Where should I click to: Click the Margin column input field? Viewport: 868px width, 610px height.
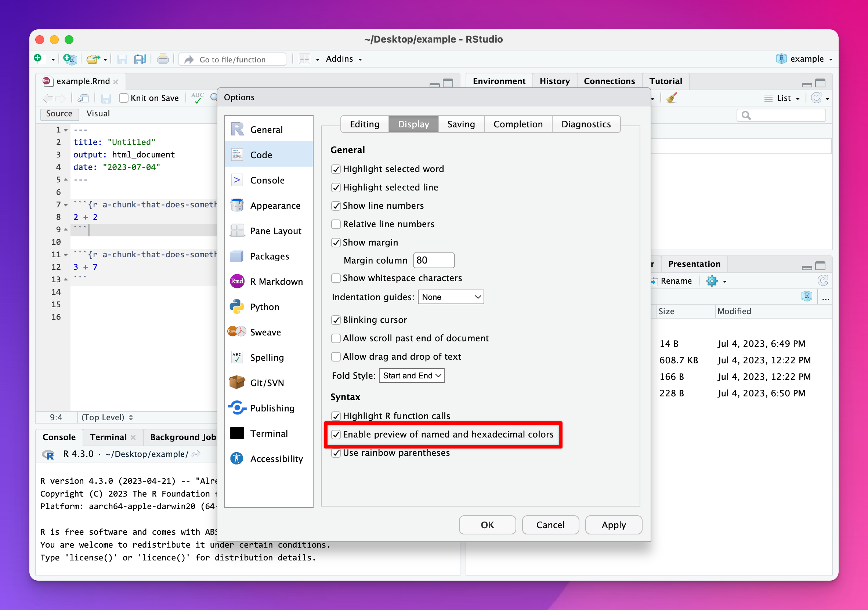tap(434, 260)
